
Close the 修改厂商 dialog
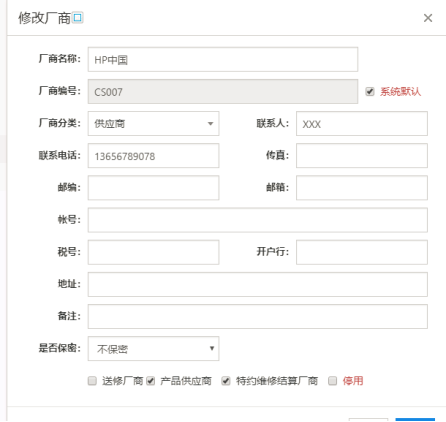428,18
